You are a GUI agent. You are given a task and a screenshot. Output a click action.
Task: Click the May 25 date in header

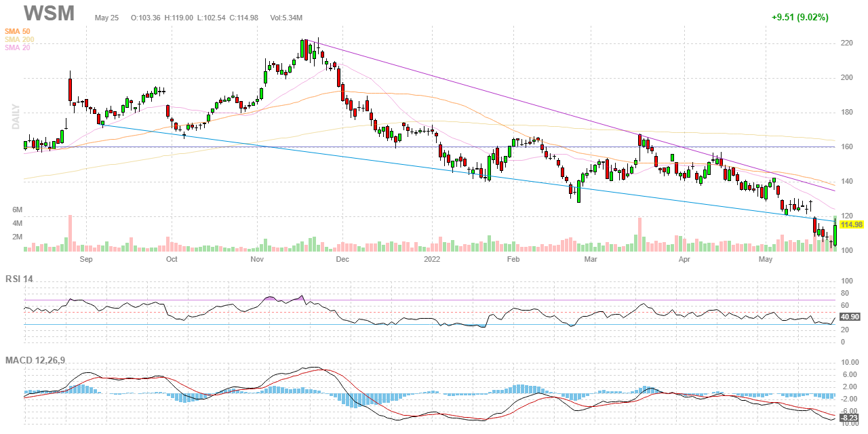pyautogui.click(x=106, y=18)
